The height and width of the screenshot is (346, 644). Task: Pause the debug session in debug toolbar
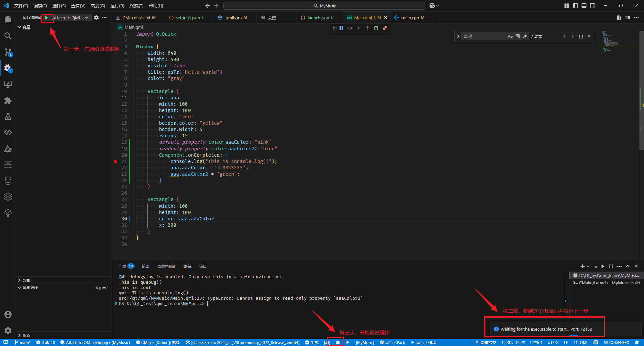(x=341, y=28)
